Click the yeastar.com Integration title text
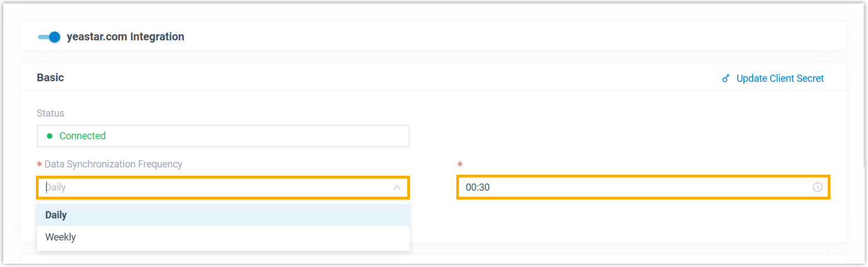The width and height of the screenshot is (868, 267). 125,37
